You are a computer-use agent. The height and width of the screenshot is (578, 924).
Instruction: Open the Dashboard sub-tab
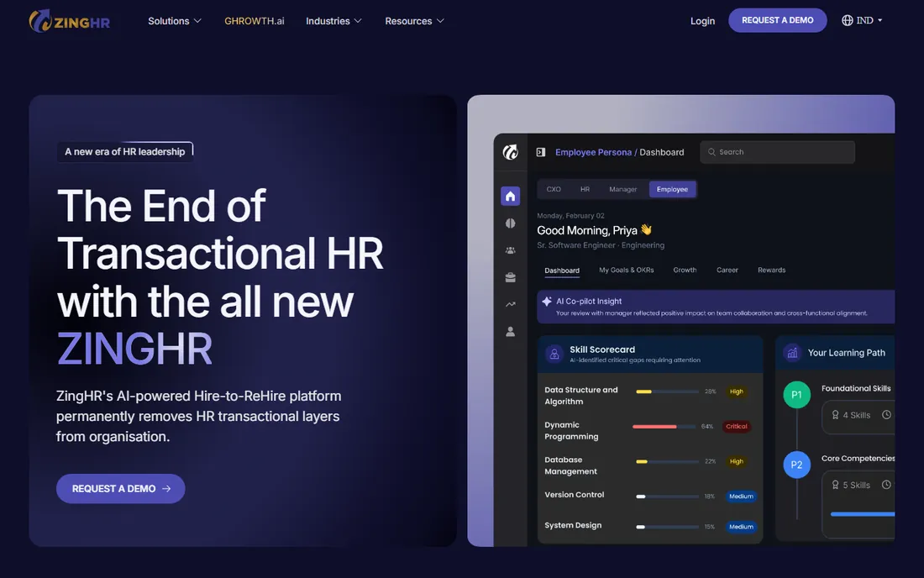(562, 271)
